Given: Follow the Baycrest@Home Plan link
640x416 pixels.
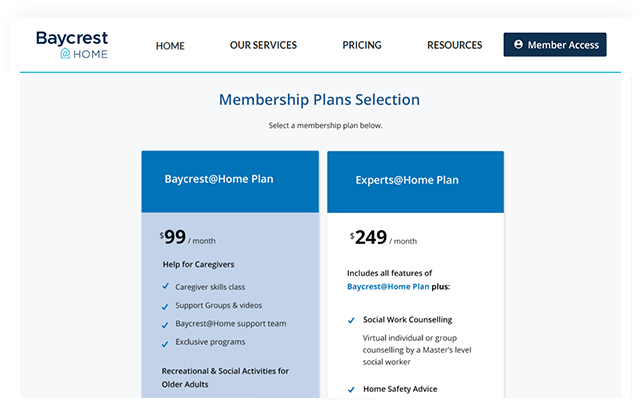Looking at the screenshot, I should tap(388, 286).
